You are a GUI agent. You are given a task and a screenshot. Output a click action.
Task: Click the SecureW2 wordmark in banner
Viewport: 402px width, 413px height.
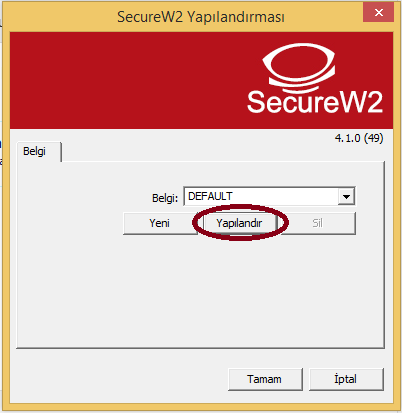pos(315,102)
